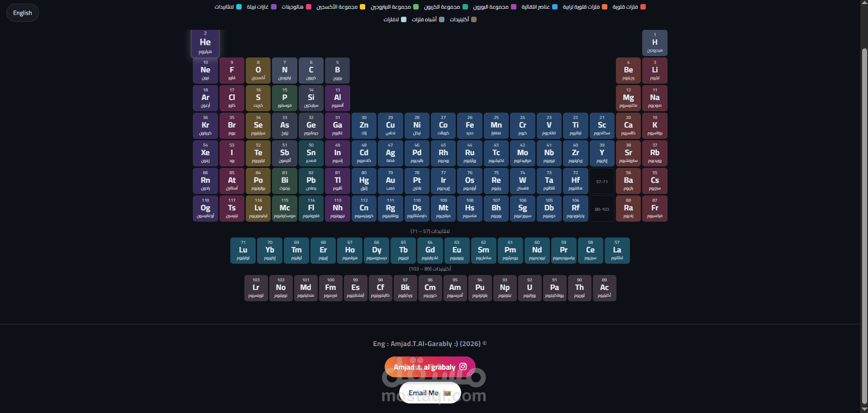
Task: Click the scrollbar up arrow
Action: coord(864,3)
